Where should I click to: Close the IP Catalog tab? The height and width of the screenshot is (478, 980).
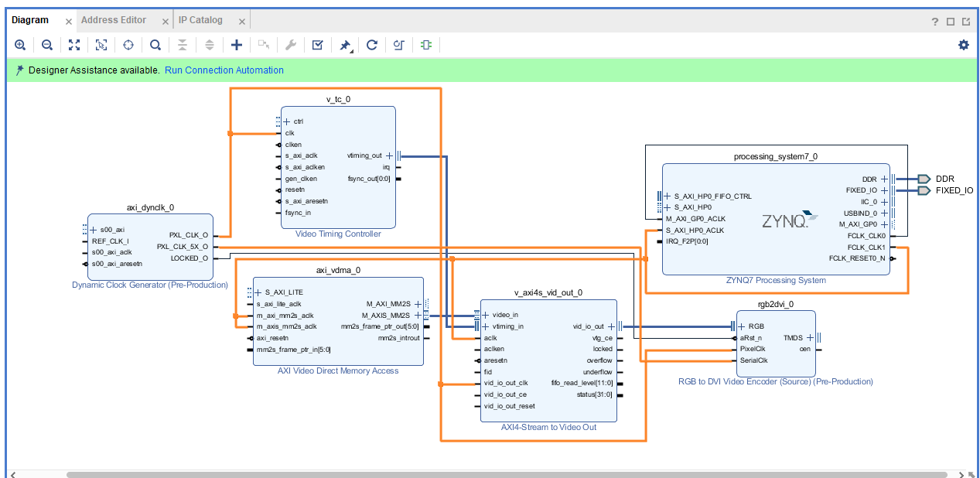pyautogui.click(x=241, y=22)
